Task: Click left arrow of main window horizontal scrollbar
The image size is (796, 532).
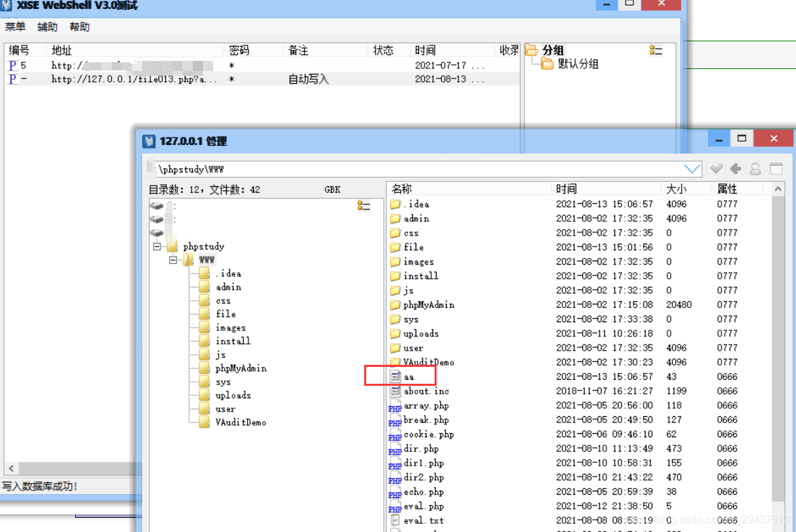Action: tap(11, 468)
